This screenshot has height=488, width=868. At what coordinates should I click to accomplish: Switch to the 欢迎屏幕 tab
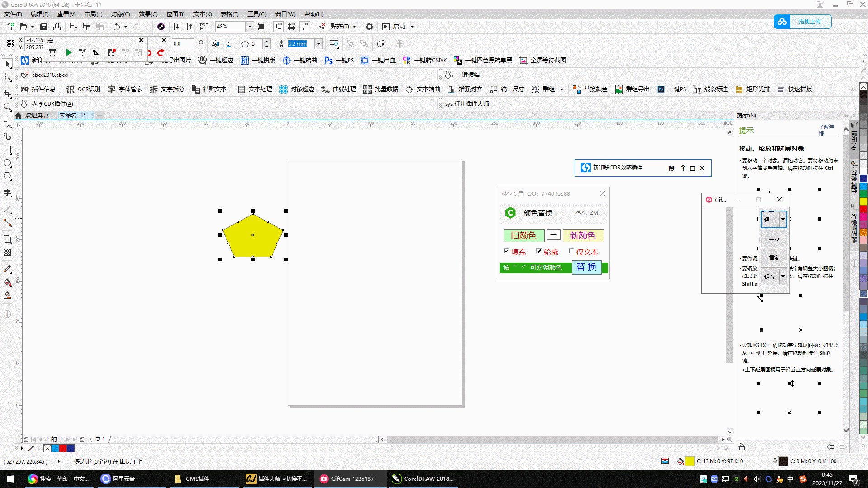(37, 115)
